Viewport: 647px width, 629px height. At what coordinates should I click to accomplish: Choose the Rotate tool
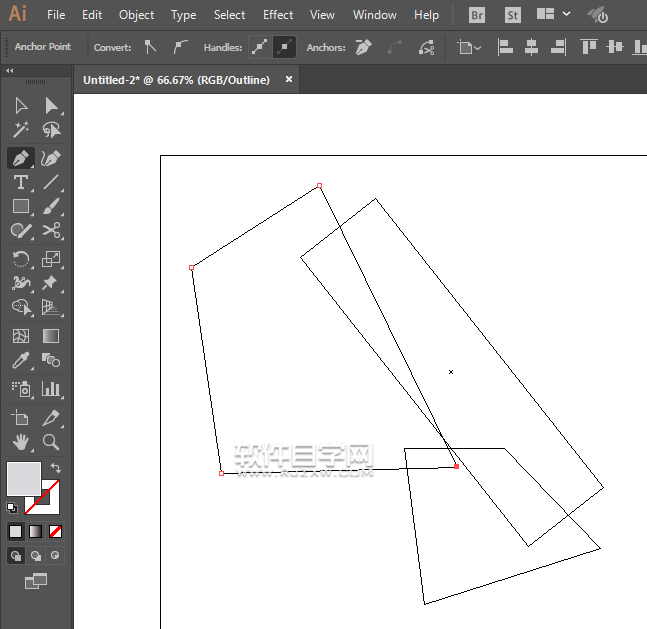(x=20, y=259)
